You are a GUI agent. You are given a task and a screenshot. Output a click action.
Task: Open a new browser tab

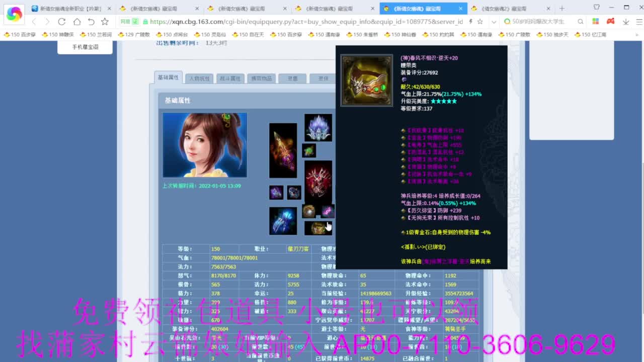(x=561, y=9)
